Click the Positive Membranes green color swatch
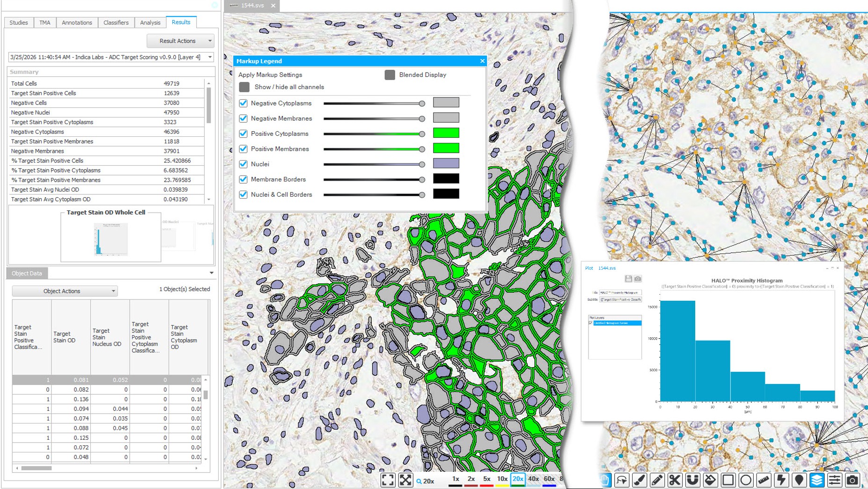The height and width of the screenshot is (489, 868). tap(446, 148)
